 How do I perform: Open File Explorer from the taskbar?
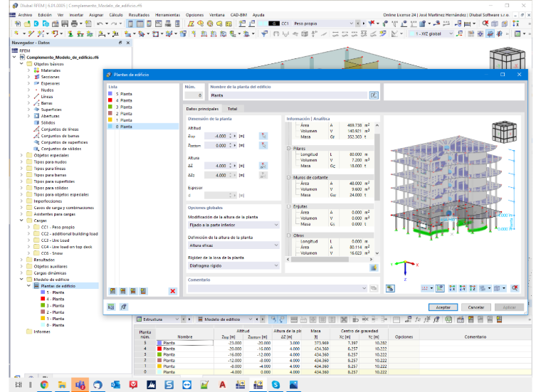[62, 384]
